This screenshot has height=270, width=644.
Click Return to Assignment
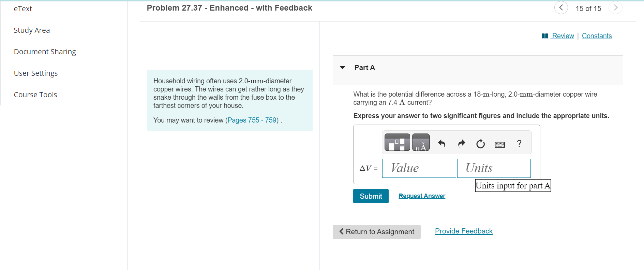click(x=376, y=232)
